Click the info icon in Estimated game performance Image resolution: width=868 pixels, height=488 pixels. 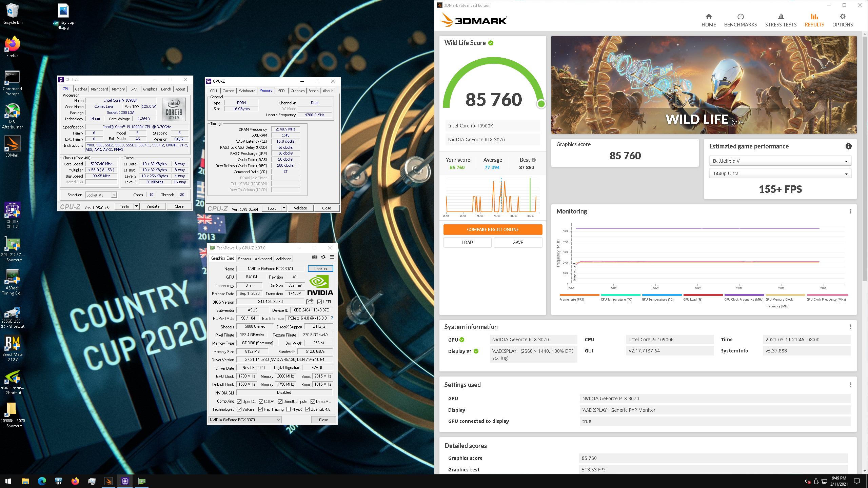pos(848,146)
